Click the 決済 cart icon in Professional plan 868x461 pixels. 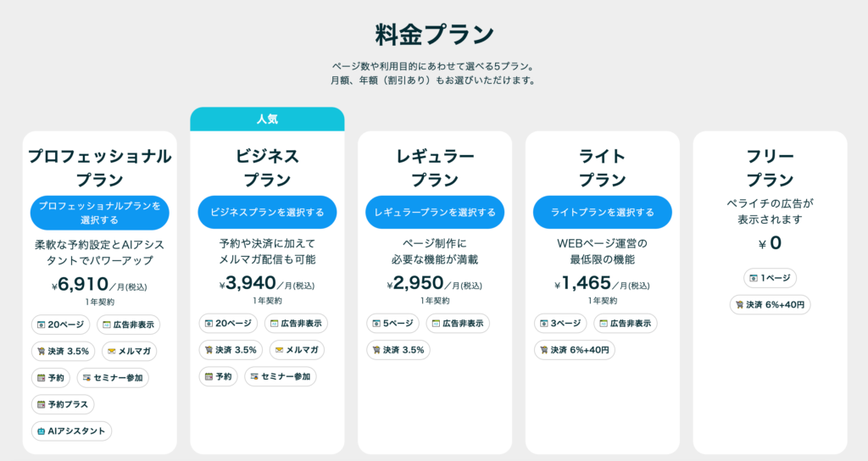click(x=41, y=351)
